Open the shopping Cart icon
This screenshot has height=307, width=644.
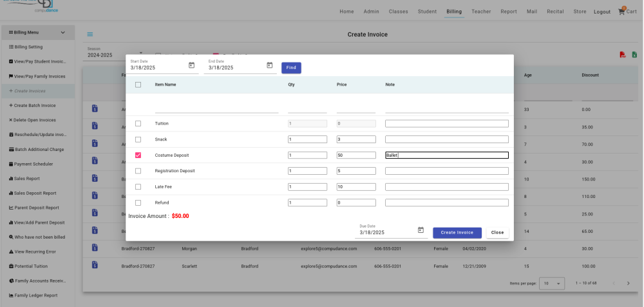[x=621, y=12]
